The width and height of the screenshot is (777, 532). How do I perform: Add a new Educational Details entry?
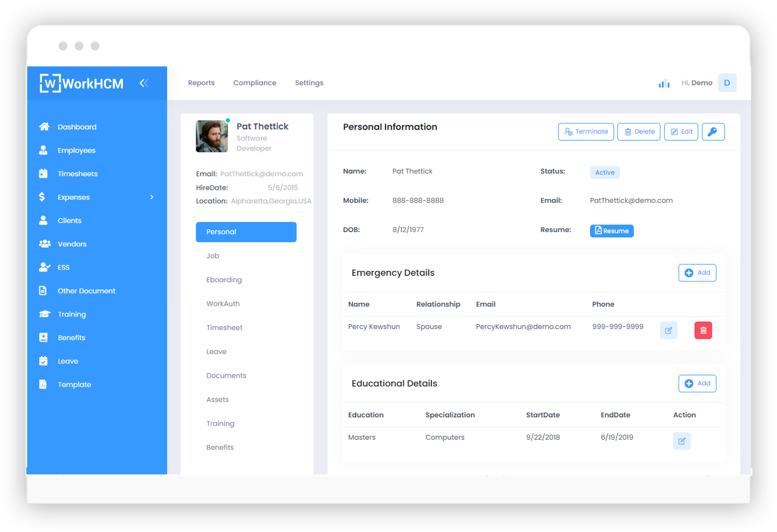pyautogui.click(x=697, y=383)
